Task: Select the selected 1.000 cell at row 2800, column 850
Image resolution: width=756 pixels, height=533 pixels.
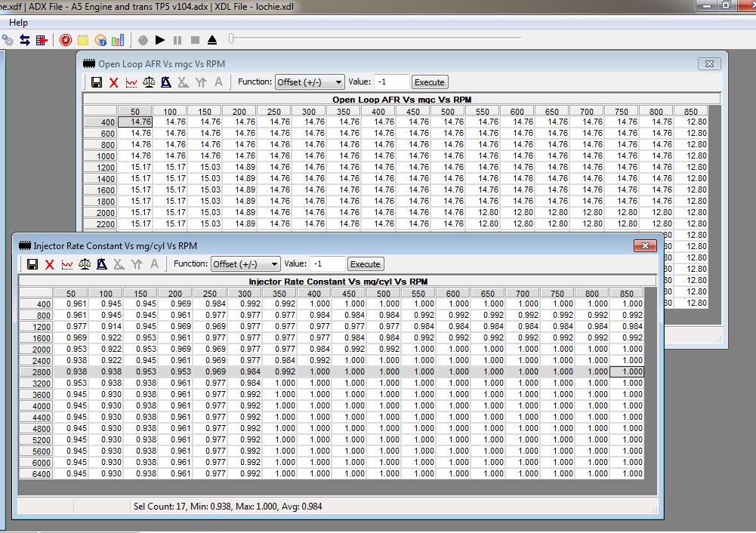Action: pos(626,371)
